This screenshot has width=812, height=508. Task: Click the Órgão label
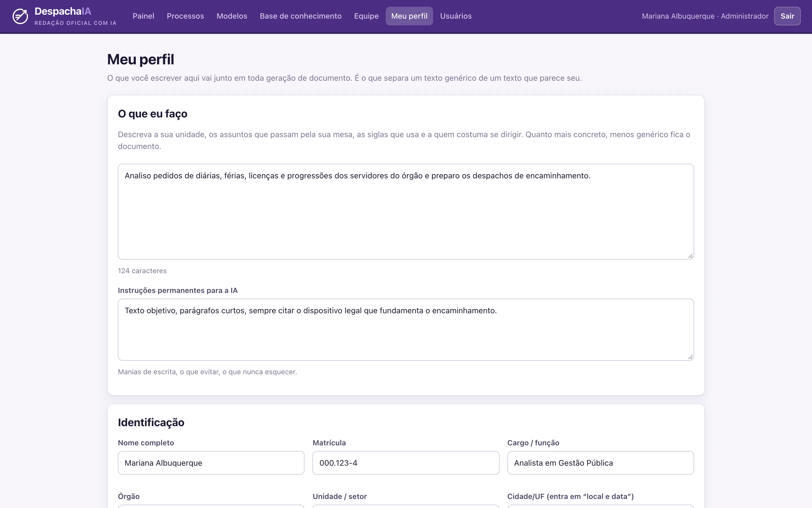[x=129, y=496]
